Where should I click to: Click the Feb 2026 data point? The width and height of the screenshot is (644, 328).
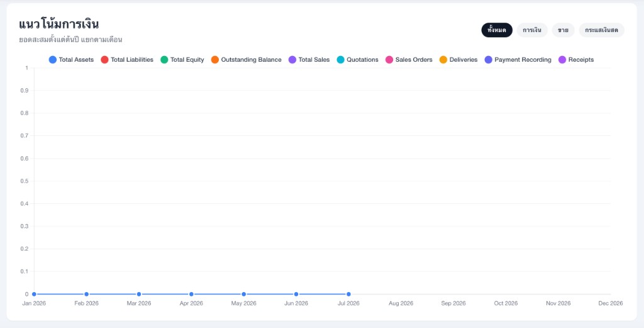point(87,294)
